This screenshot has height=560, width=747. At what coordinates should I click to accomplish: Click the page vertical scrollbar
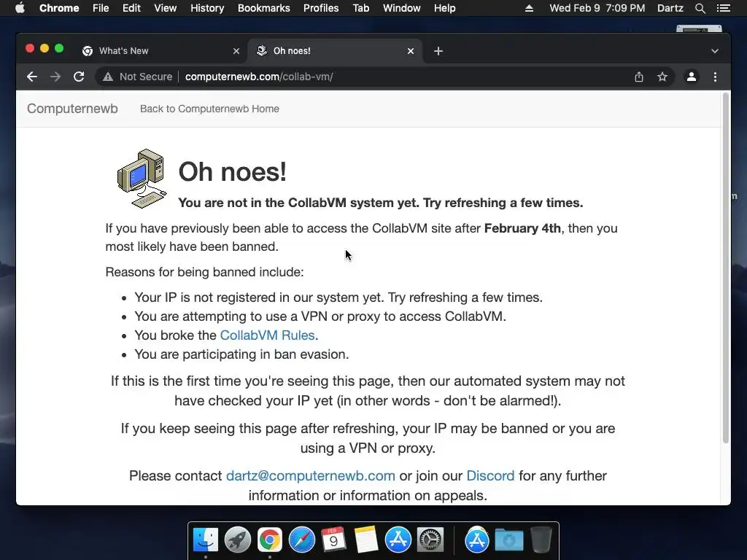(x=726, y=269)
